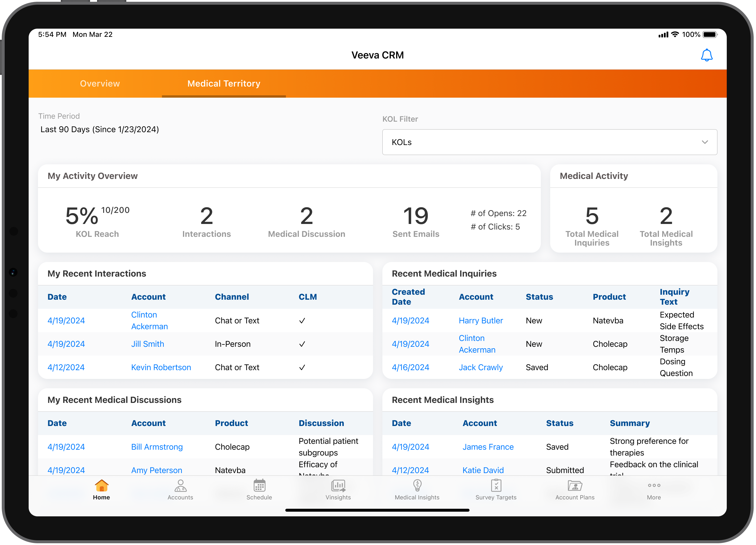Viewport: 756px width, 545px height.
Task: Open James France insight account link
Action: (488, 447)
